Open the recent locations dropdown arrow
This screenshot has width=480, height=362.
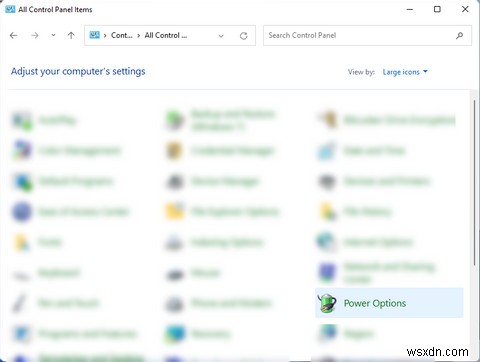[x=53, y=35]
